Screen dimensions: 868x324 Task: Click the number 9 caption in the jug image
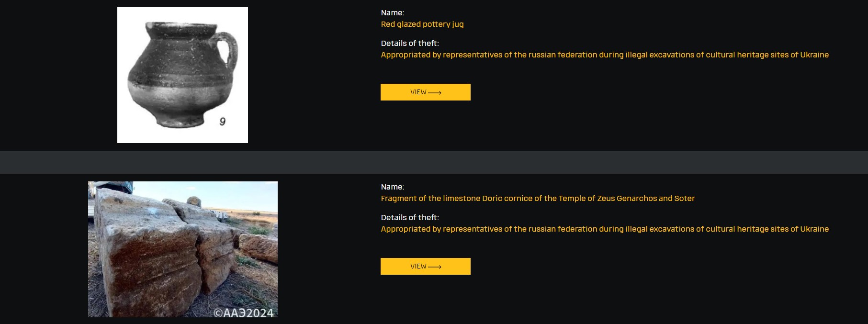pos(222,122)
